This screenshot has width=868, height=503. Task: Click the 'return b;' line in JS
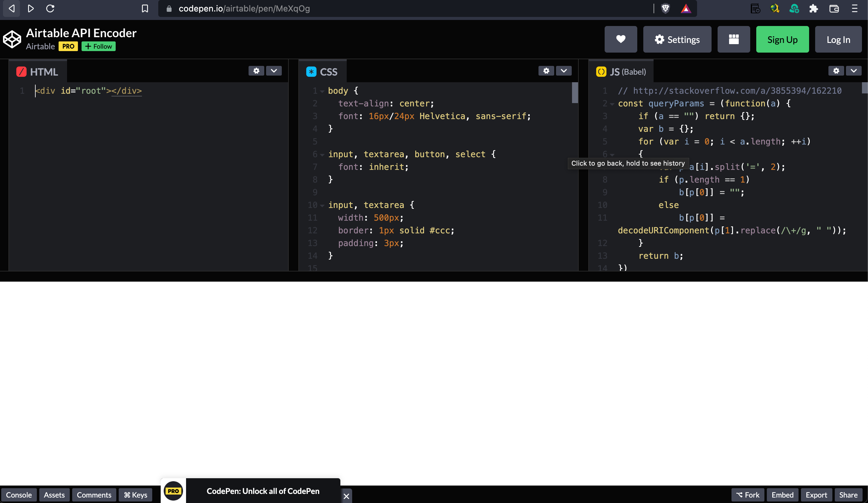coord(661,256)
